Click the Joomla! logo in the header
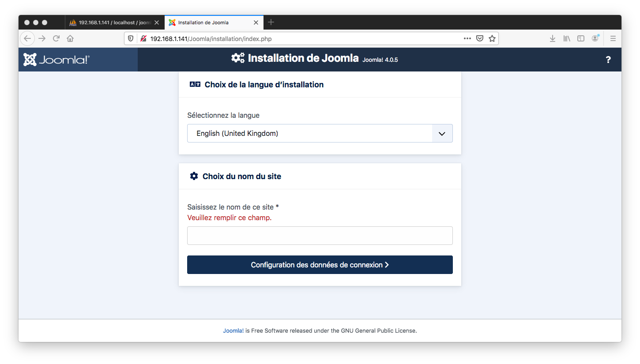The height and width of the screenshot is (364, 640). click(56, 59)
